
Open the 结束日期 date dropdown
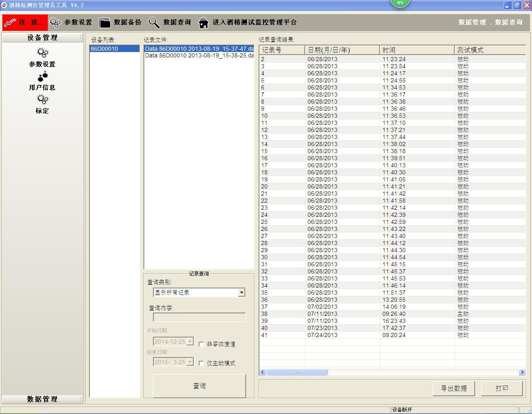tap(190, 362)
